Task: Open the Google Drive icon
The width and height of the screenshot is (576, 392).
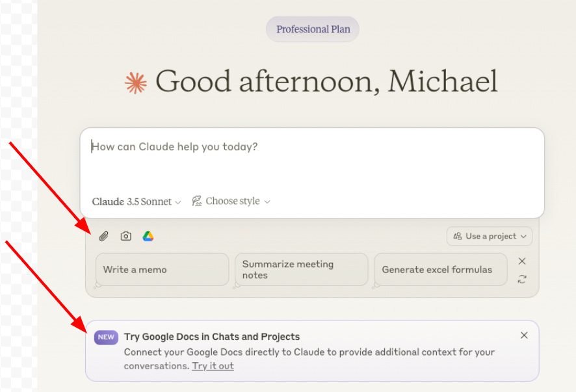Action: click(x=148, y=236)
